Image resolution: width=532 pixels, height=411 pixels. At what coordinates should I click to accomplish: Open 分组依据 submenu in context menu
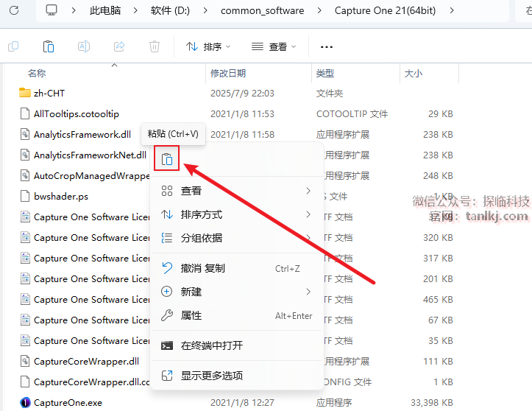click(236, 238)
